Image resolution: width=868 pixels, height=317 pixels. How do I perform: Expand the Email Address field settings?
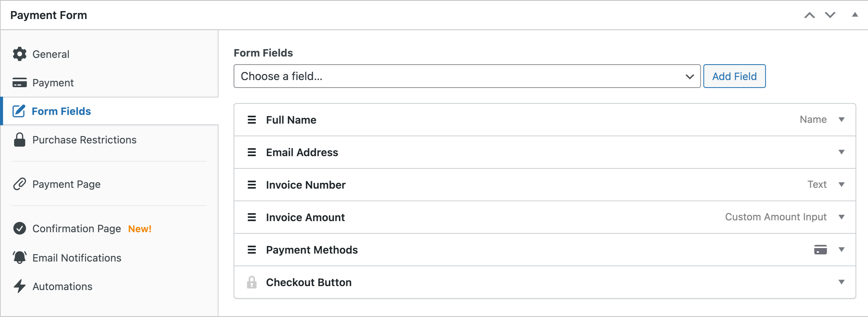pos(841,152)
